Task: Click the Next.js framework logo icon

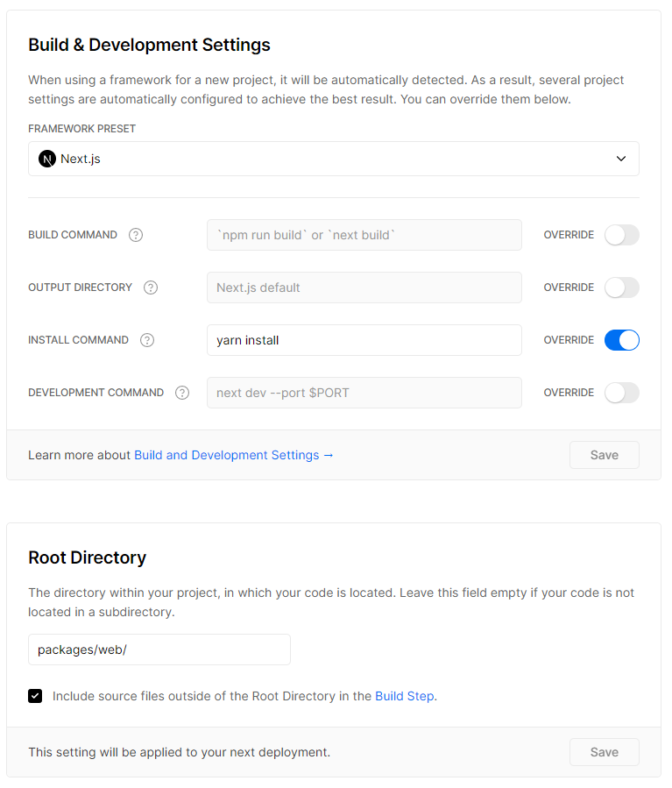Action: coord(46,159)
